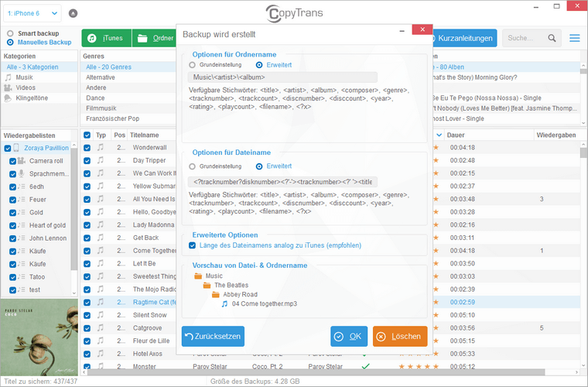Sort tracks by Wiedergaben column
This screenshot has height=387, width=588.
(x=556, y=135)
